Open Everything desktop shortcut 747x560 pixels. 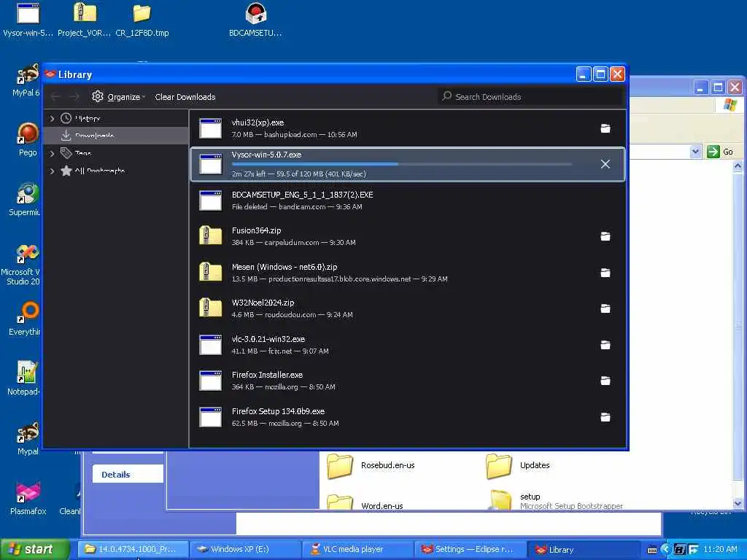point(26,319)
